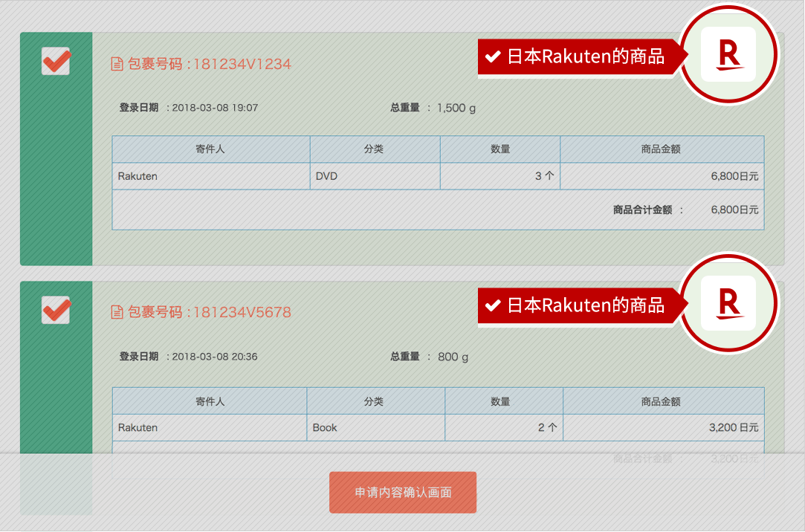The height and width of the screenshot is (532, 805).
Task: Click the 6,800日元 amount in the DVD row
Action: coord(734,176)
